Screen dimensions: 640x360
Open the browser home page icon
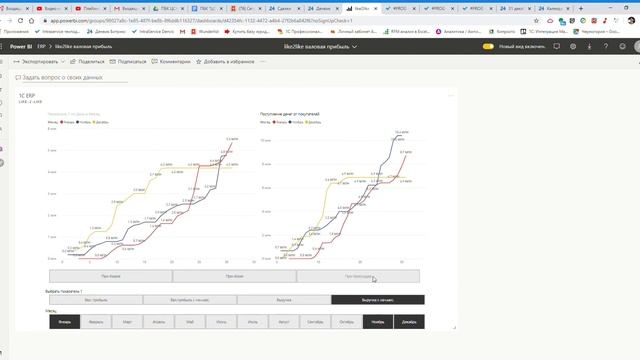click(x=31, y=20)
